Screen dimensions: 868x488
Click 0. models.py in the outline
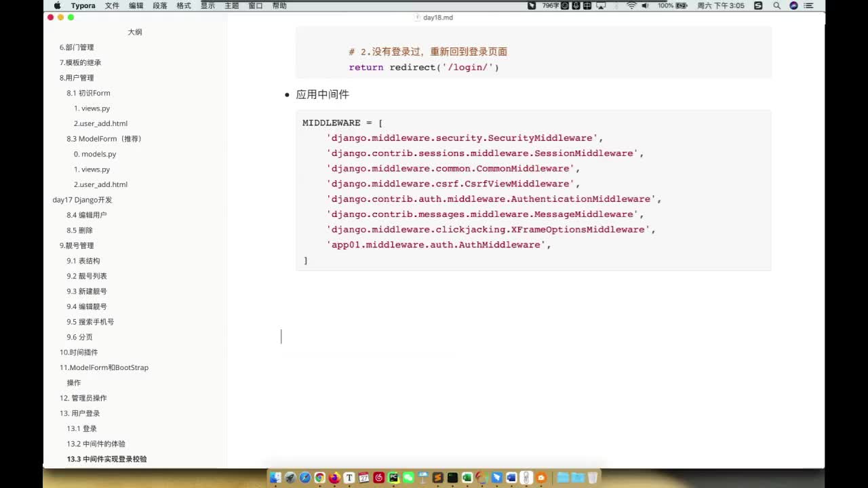pos(95,154)
